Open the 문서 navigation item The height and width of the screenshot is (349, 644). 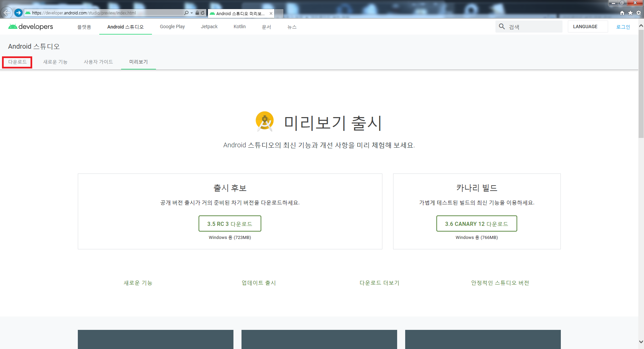point(267,27)
